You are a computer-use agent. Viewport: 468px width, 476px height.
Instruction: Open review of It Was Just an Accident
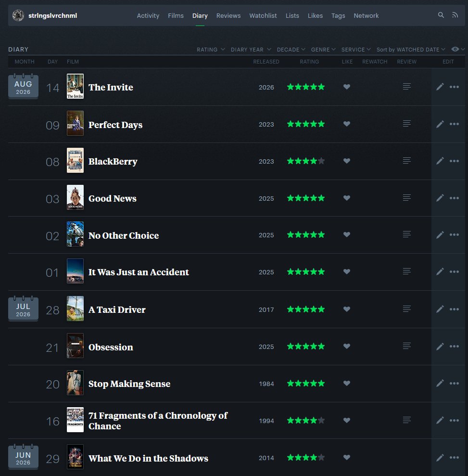(407, 271)
